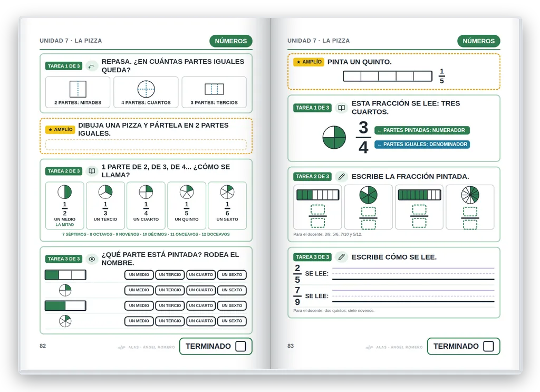
Task: Click the eye icon beside "¿QUÉ PARTE ESTÁ PINTADA?"
Action: (92, 259)
